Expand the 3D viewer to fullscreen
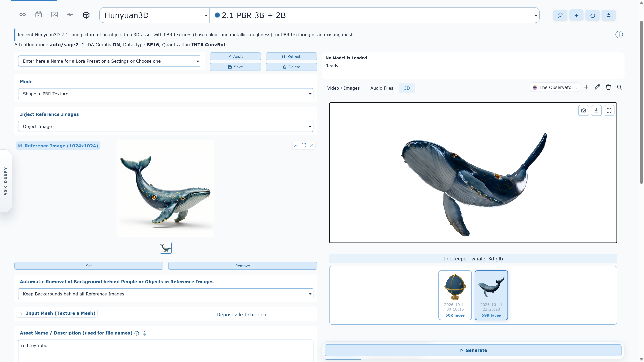 pos(609,110)
